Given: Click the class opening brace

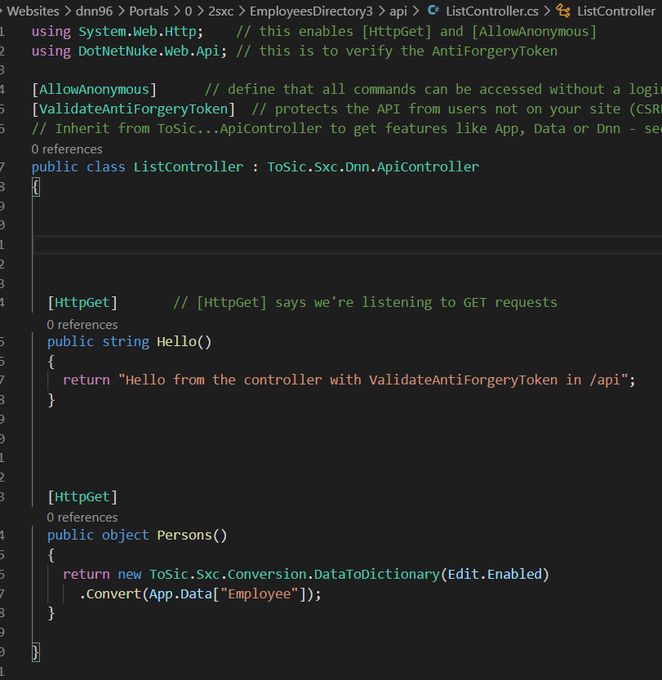Looking at the screenshot, I should coord(36,187).
